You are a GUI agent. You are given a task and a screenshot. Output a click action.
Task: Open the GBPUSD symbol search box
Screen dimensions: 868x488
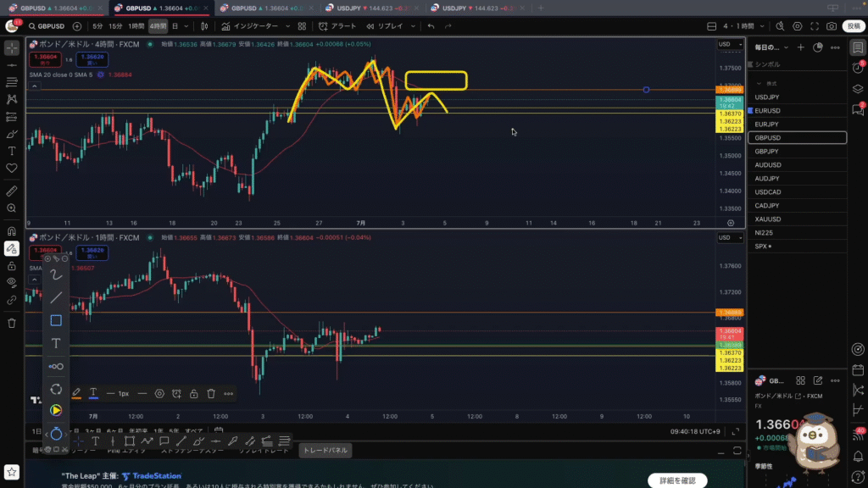point(47,26)
